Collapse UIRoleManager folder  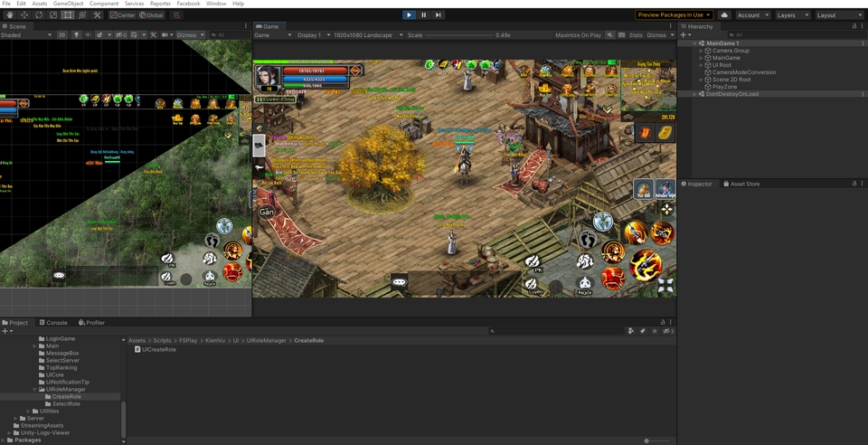click(x=34, y=389)
